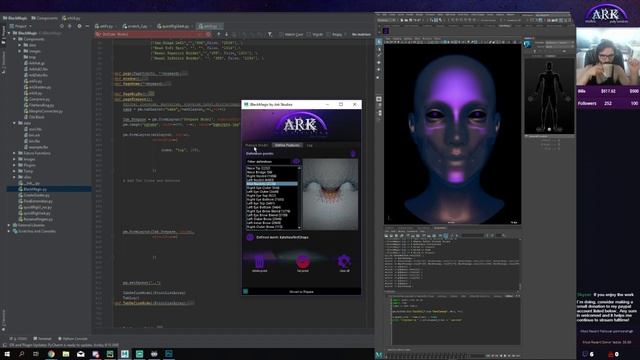
Task: Open Project panel settings gear
Action: point(79,26)
